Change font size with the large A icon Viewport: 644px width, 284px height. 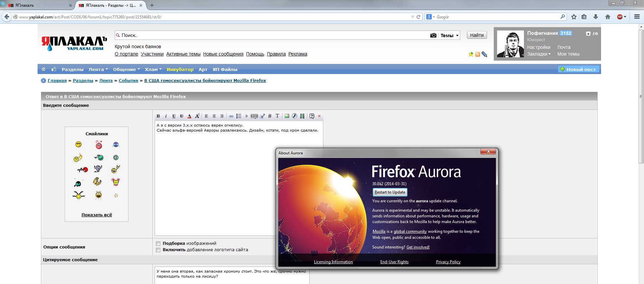pos(197,116)
